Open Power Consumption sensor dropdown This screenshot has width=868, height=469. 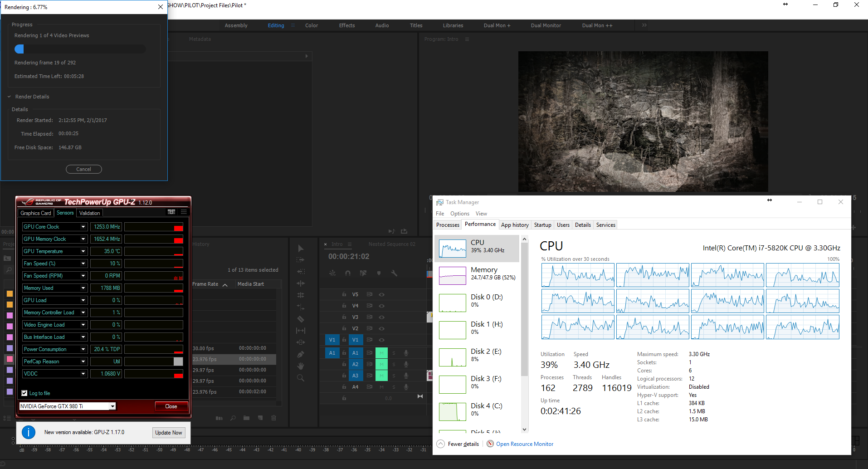coord(83,349)
